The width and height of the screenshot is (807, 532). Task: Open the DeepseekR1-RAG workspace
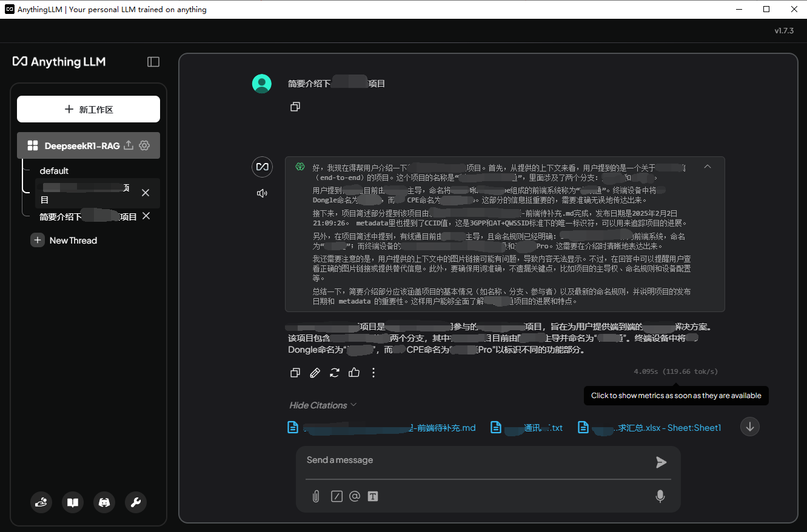coord(82,145)
